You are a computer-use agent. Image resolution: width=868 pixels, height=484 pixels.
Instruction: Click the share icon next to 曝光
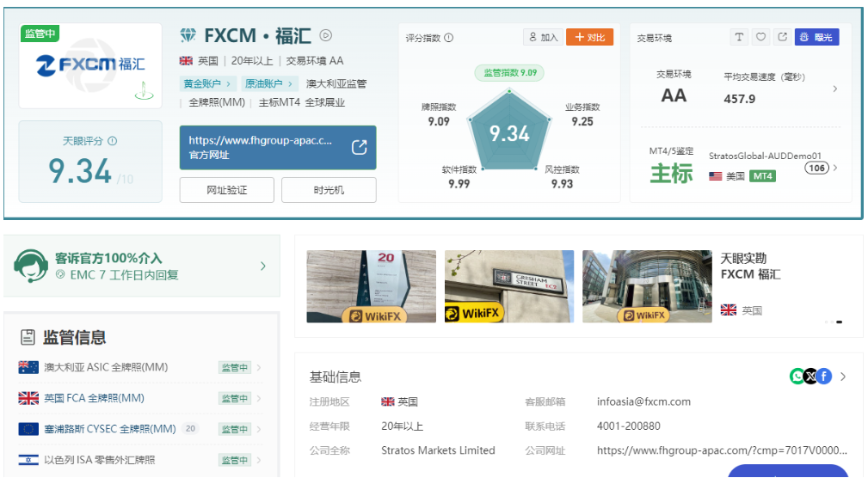[782, 37]
